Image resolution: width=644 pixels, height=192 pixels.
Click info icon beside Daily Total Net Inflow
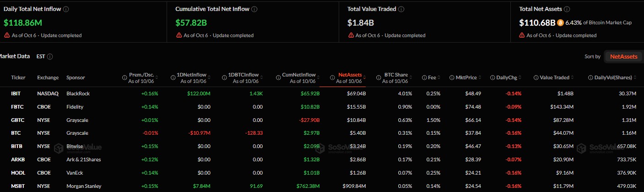[66, 9]
